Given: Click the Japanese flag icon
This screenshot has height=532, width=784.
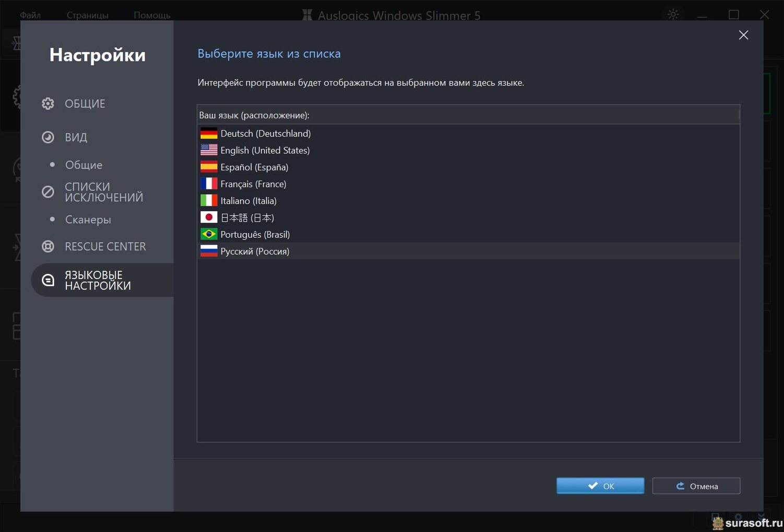Looking at the screenshot, I should (x=209, y=217).
